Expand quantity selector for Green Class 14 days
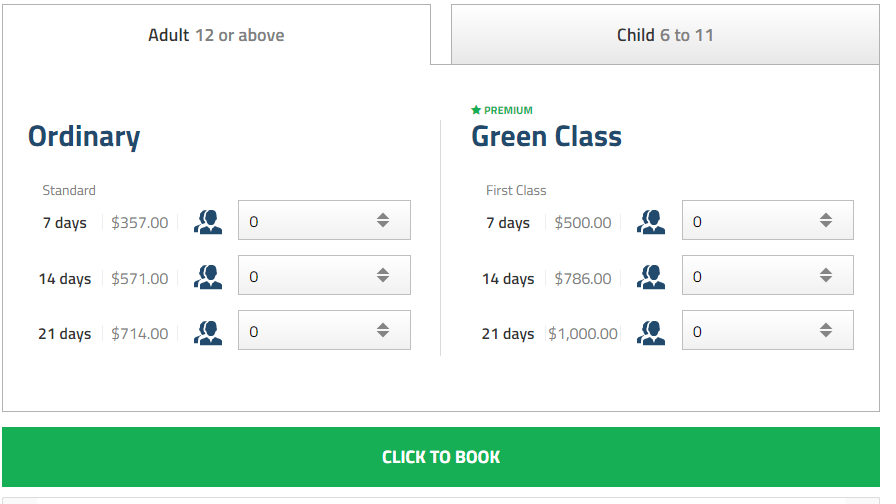The image size is (896, 504). 826,276
